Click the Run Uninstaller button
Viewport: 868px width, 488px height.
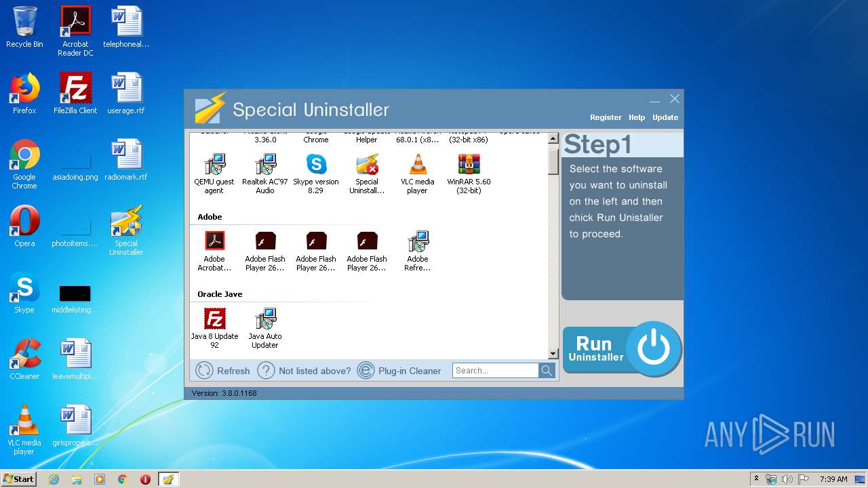(x=622, y=349)
